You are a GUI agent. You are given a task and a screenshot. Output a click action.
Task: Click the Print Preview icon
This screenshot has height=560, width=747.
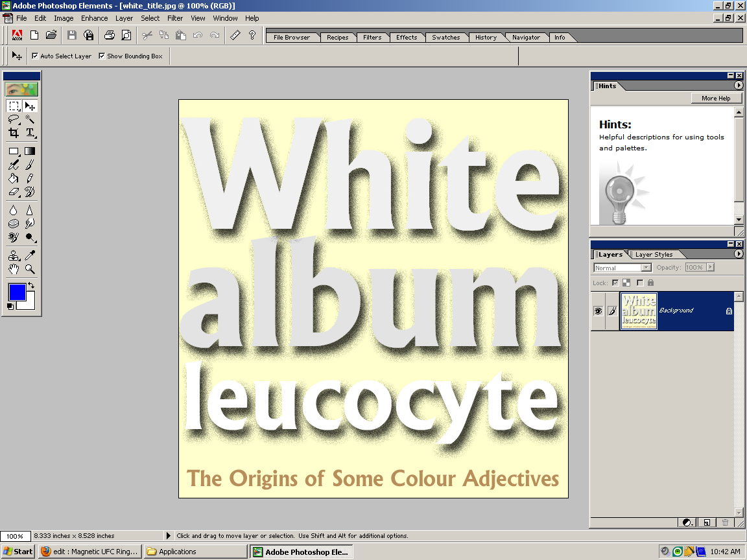[126, 35]
